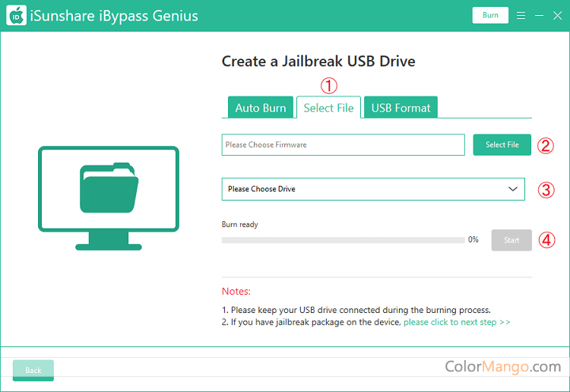Viewport: 570px width, 392px height.
Task: Click the Please Choose Firmware field
Action: click(343, 145)
